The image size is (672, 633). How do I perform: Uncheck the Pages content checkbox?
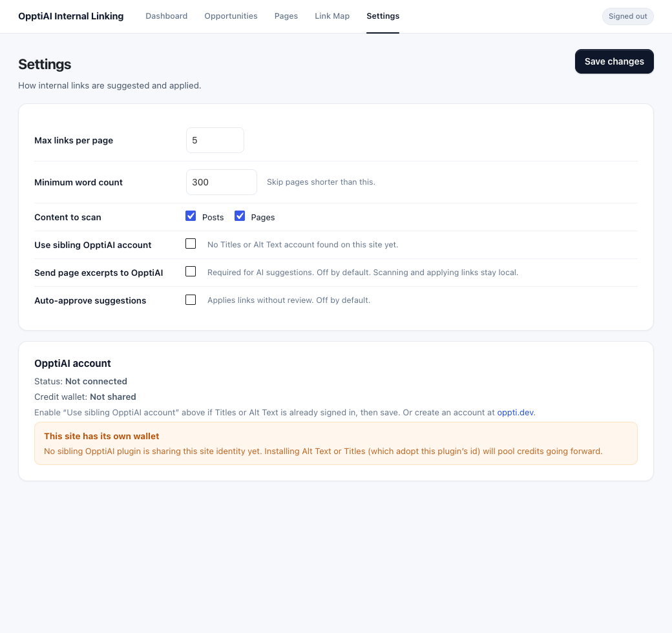coord(240,216)
